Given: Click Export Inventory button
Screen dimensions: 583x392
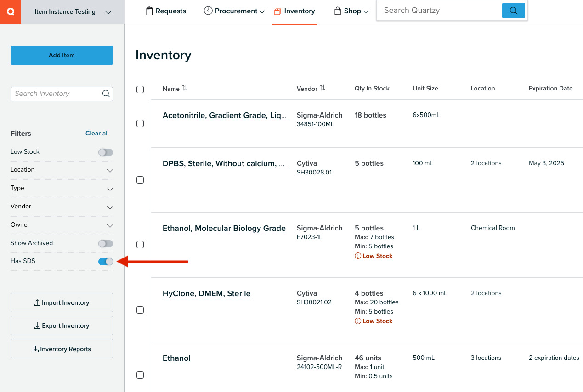Looking at the screenshot, I should [x=62, y=325].
